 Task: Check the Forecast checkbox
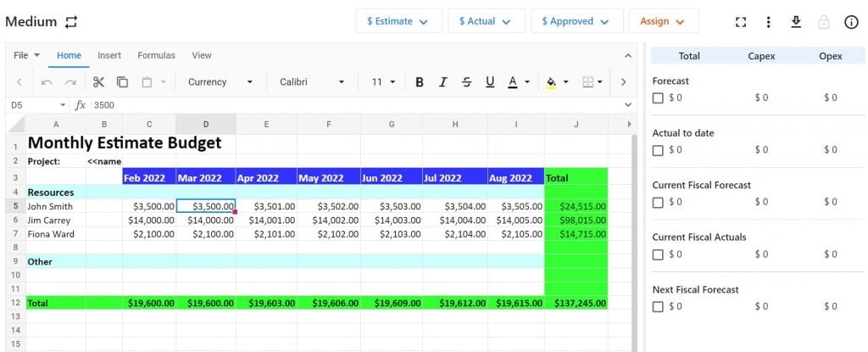658,98
